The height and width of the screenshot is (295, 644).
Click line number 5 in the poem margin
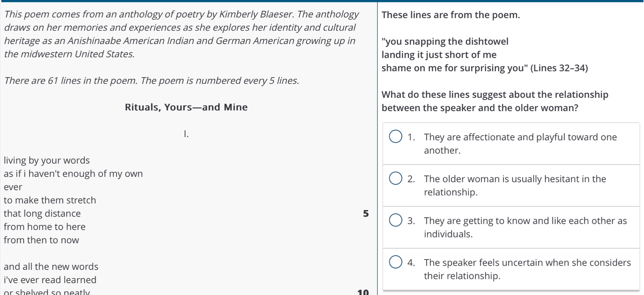(x=366, y=214)
